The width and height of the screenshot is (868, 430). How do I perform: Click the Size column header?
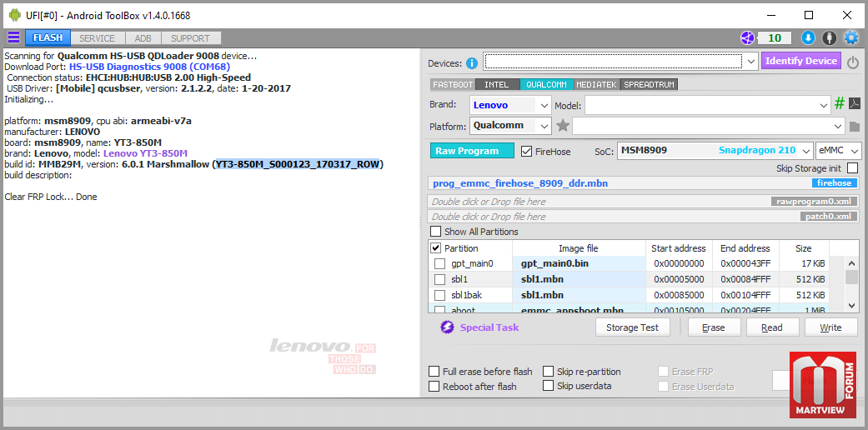coord(803,248)
